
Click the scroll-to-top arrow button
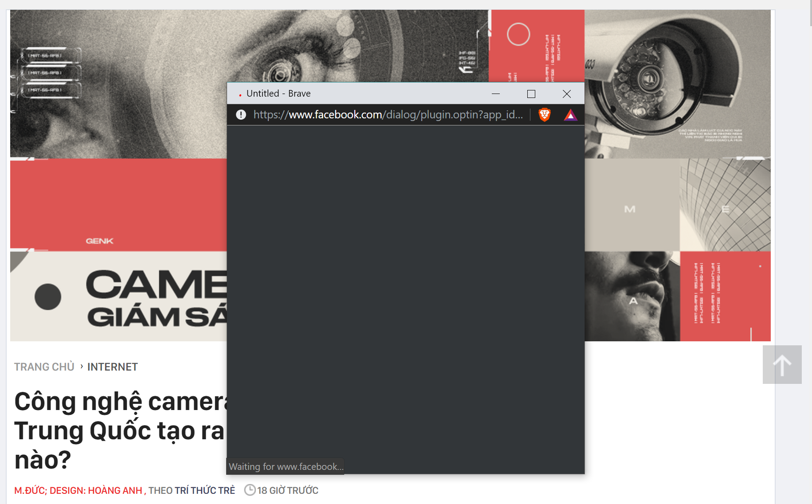[x=782, y=365]
